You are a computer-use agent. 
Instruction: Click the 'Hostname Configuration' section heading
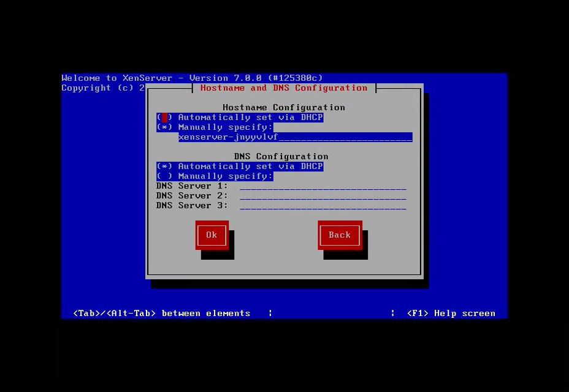point(284,108)
